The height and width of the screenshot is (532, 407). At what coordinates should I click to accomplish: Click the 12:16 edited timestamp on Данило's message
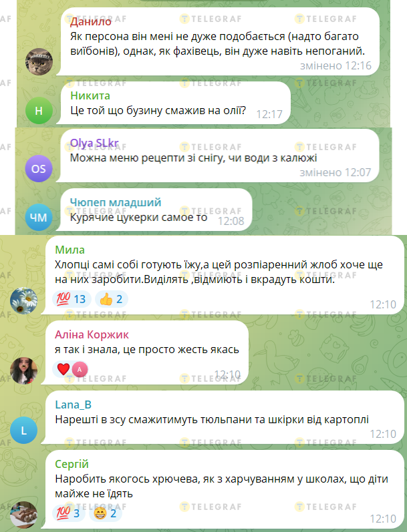pyautogui.click(x=335, y=65)
